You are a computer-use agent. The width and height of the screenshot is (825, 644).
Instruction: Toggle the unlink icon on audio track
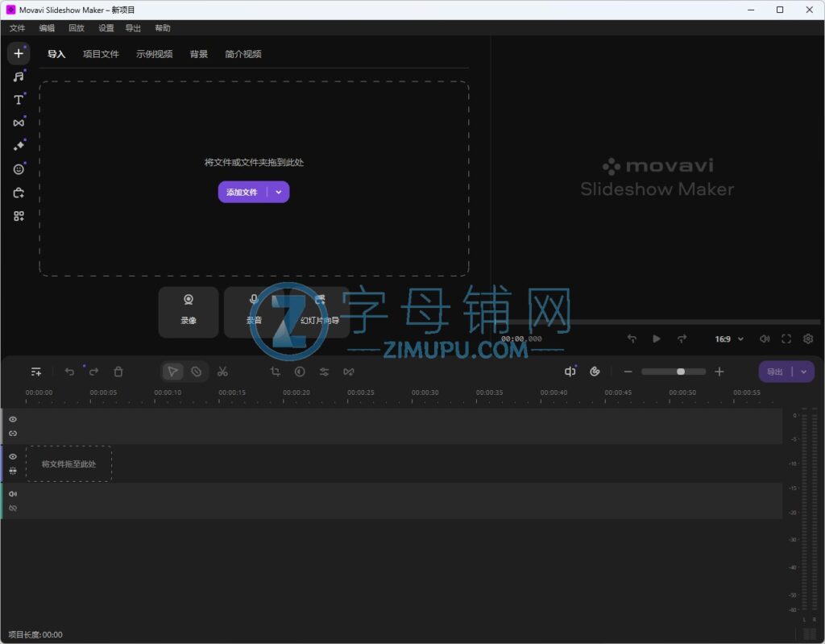13,508
